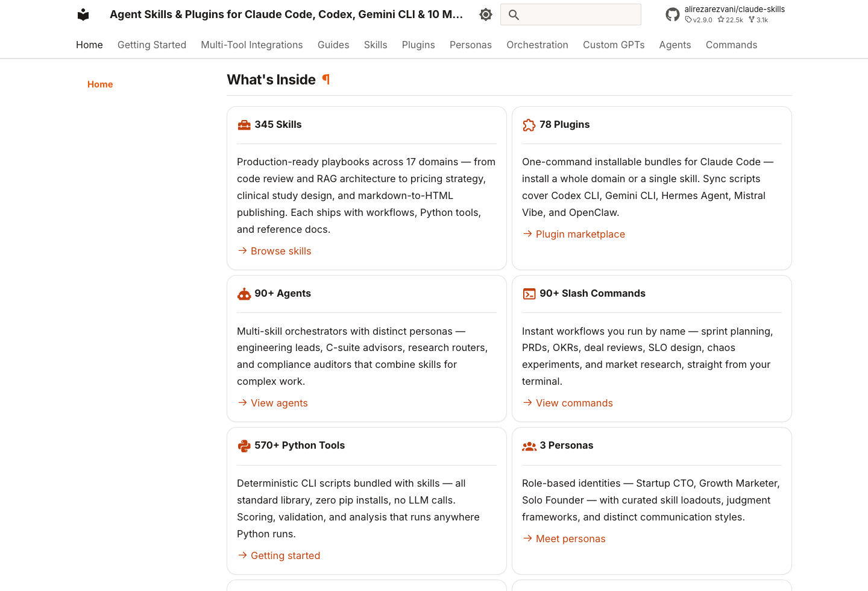Click the toolbox icon by 345 Skills
Viewport: 868px width, 591px height.
click(244, 125)
